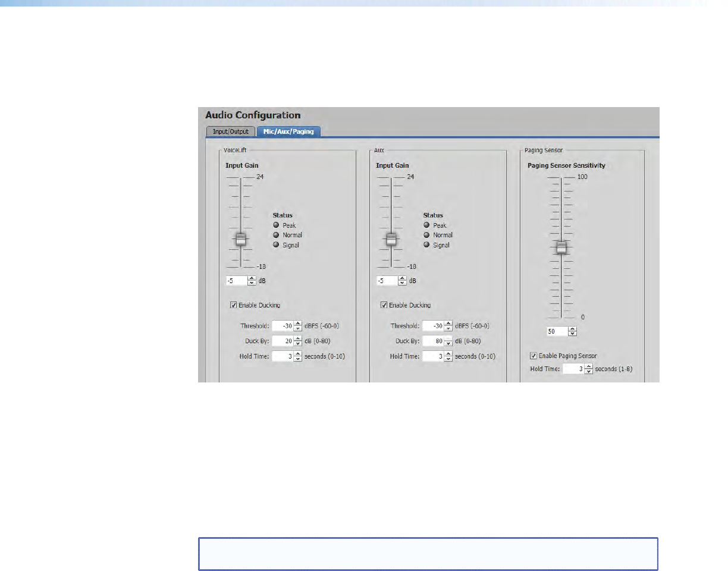This screenshot has width=728, height=571.
Task: Click Aux Duck By value field
Action: point(433,341)
